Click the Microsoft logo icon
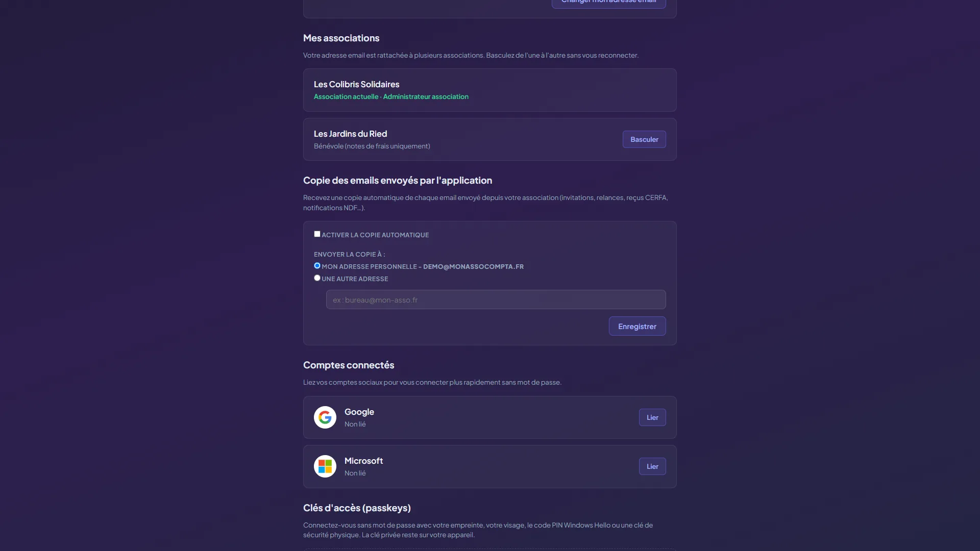The image size is (980, 551). click(x=325, y=466)
